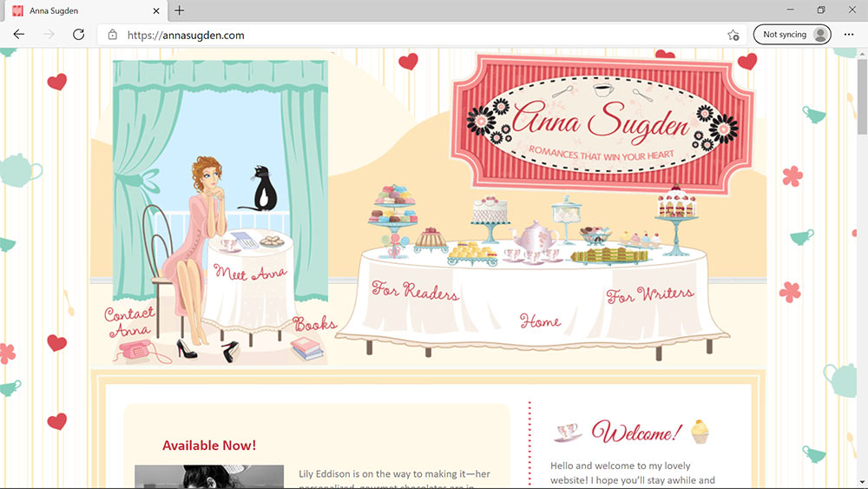
Task: Go to the For Writers section
Action: pos(649,295)
